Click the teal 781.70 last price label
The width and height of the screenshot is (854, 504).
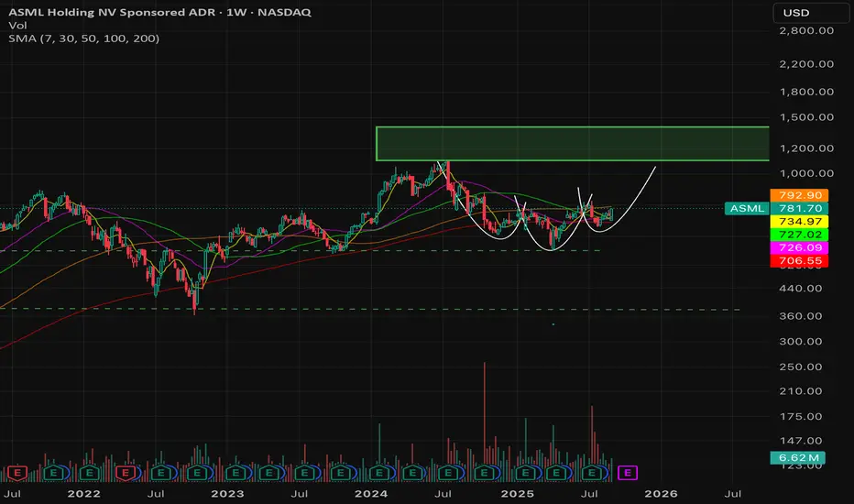tap(799, 208)
